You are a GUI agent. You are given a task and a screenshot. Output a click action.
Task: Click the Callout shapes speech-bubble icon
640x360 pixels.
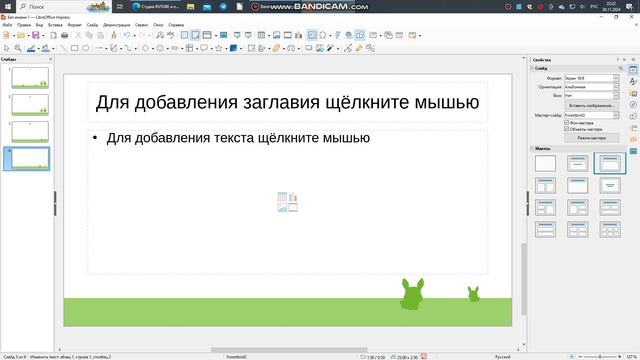tap(204, 48)
